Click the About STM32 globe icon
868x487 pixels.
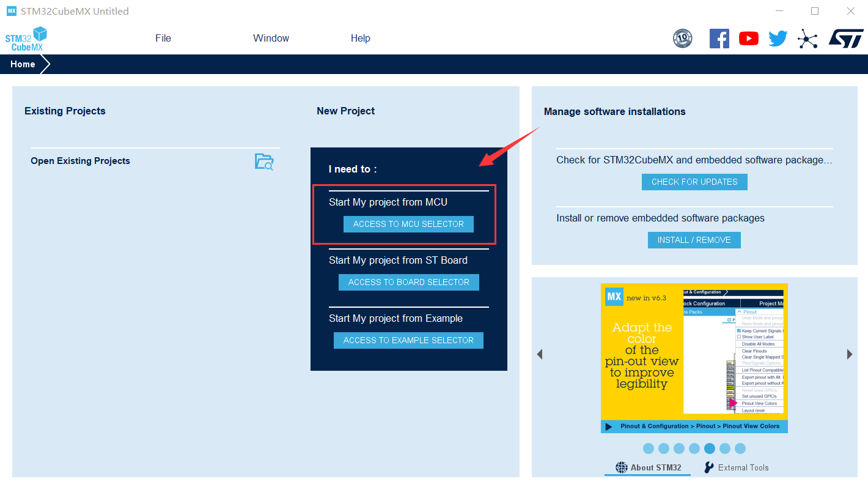tap(622, 467)
